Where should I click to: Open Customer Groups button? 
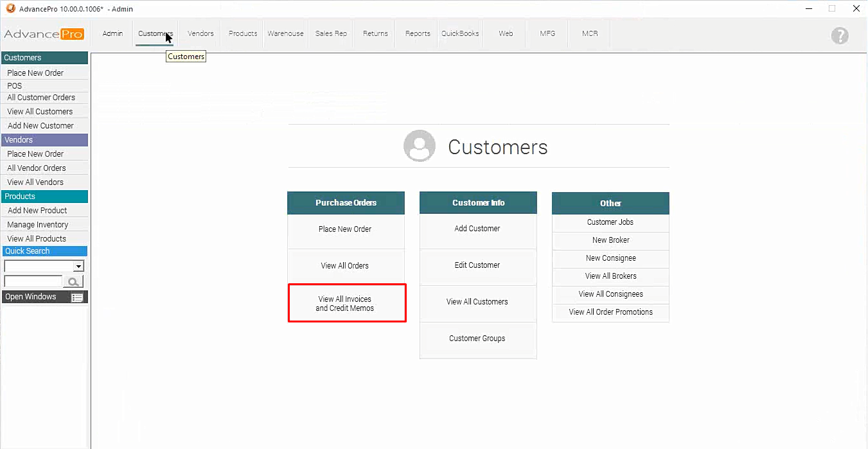point(477,339)
